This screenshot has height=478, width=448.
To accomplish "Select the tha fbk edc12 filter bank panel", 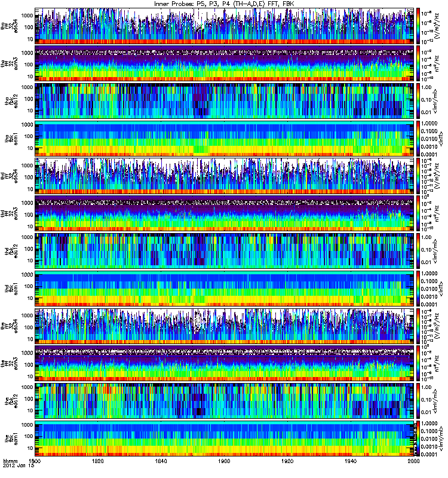I will point(224,101).
